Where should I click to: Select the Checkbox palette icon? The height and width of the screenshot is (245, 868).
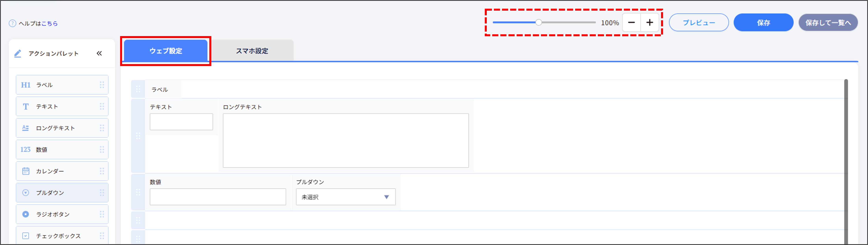pos(26,236)
